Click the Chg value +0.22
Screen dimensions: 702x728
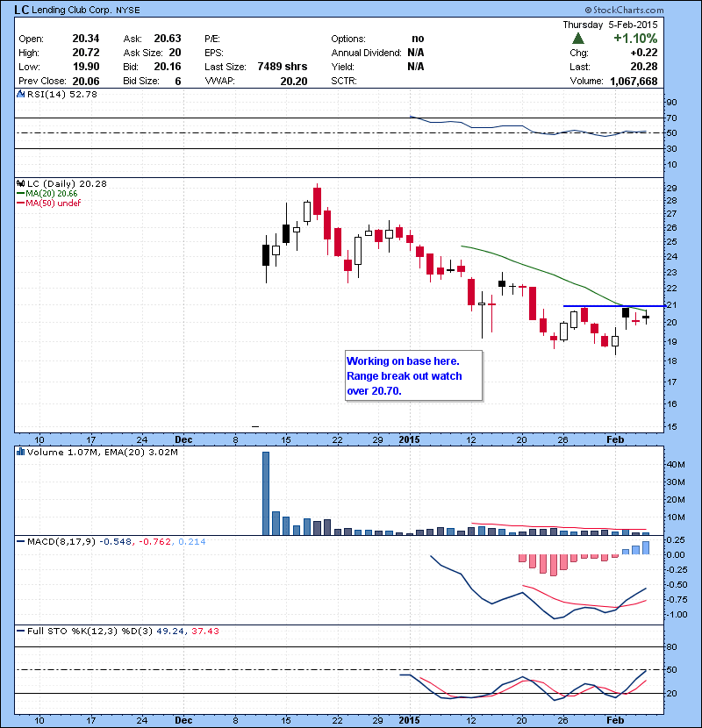tap(644, 53)
